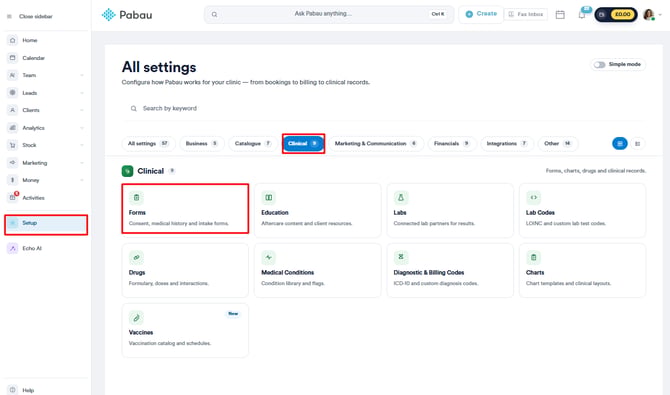Click the Drugs card pill icon
Screen dimensions: 670x395
(136, 257)
